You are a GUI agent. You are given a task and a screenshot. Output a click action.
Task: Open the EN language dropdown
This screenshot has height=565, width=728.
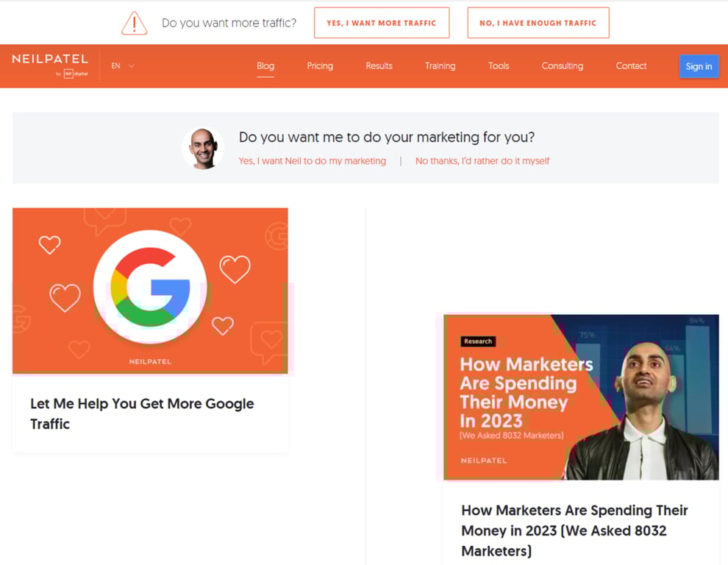(x=115, y=65)
